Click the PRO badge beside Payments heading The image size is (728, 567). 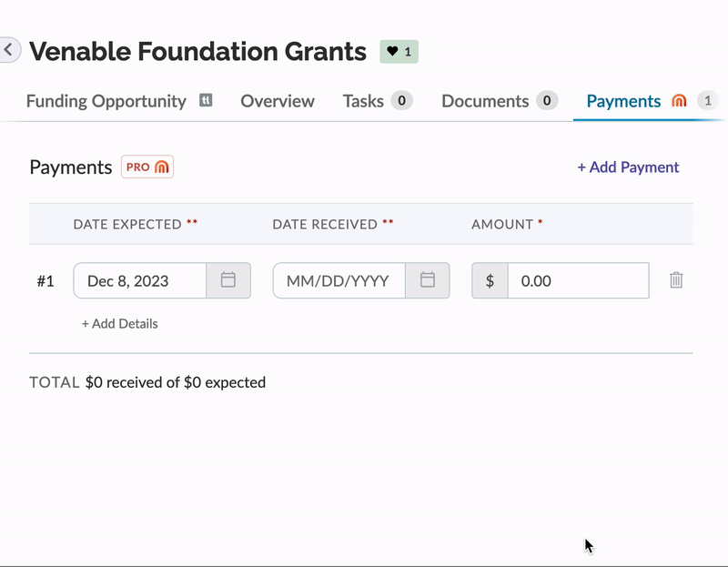[x=147, y=167]
